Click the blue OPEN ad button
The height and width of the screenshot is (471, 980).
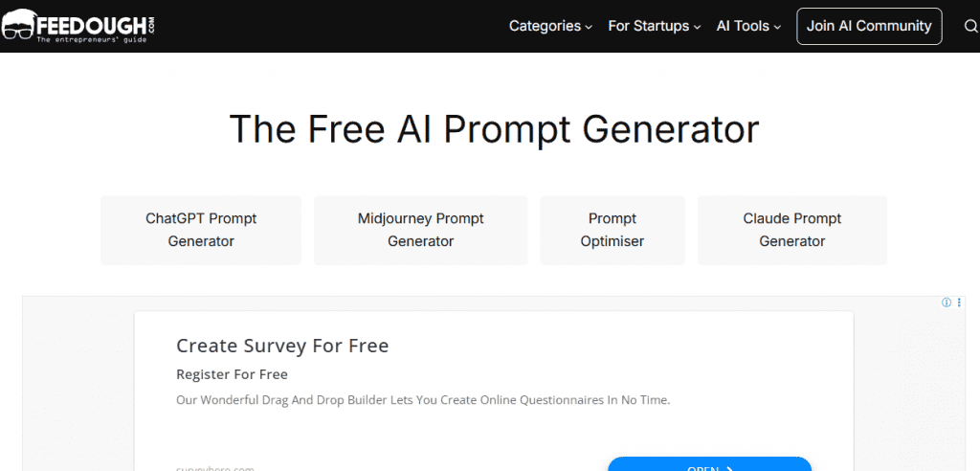tap(709, 464)
